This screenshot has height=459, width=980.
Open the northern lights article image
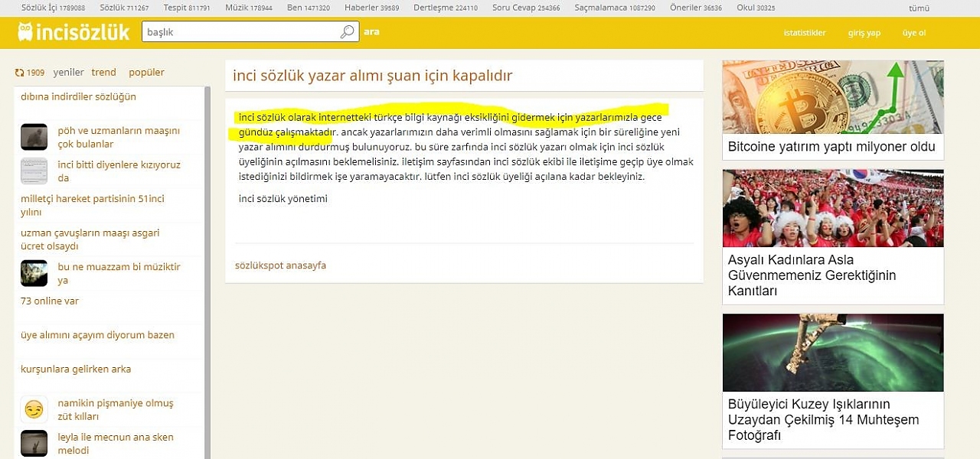(833, 353)
